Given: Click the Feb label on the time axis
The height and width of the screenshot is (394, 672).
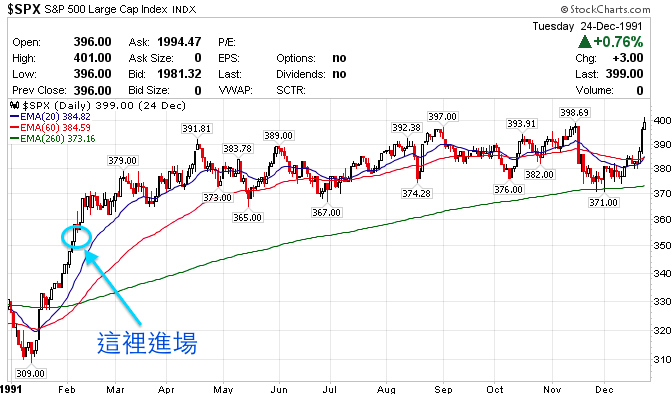Looking at the screenshot, I should click(x=67, y=389).
